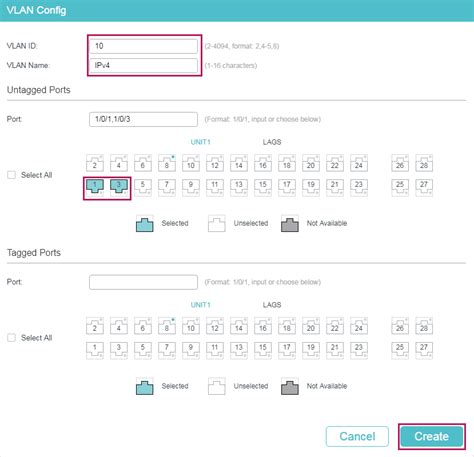Screen dimensions: 474x457
Task: Select untagged port 16 icon
Action: (263, 163)
